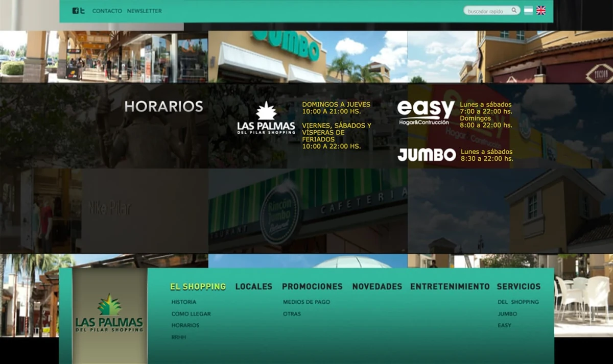Screen dimensions: 613x364
Task: Open RRHH link
Action: point(179,337)
